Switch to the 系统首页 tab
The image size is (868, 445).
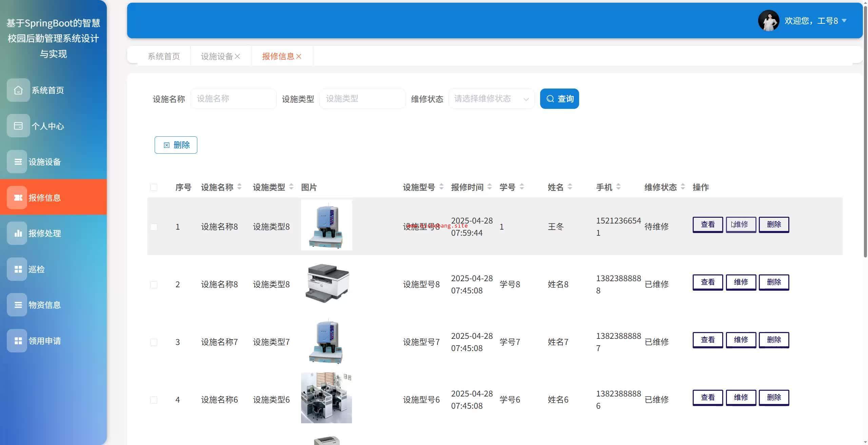coord(164,56)
